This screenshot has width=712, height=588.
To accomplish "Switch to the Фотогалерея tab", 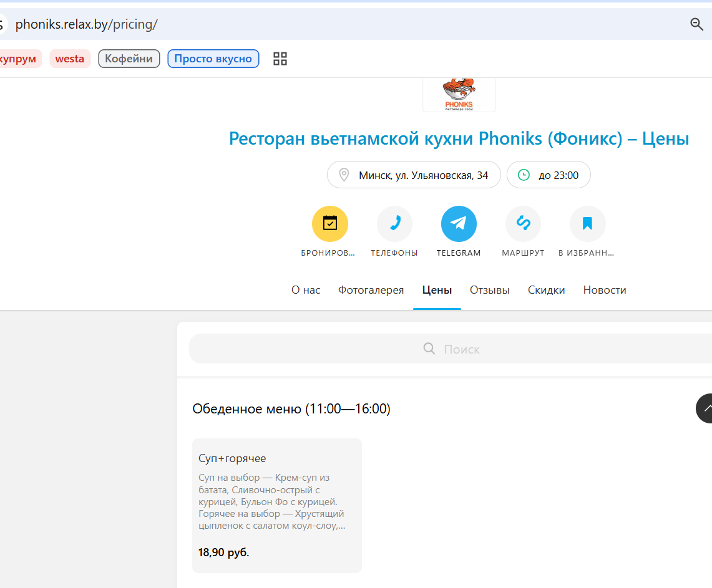I will [x=371, y=290].
